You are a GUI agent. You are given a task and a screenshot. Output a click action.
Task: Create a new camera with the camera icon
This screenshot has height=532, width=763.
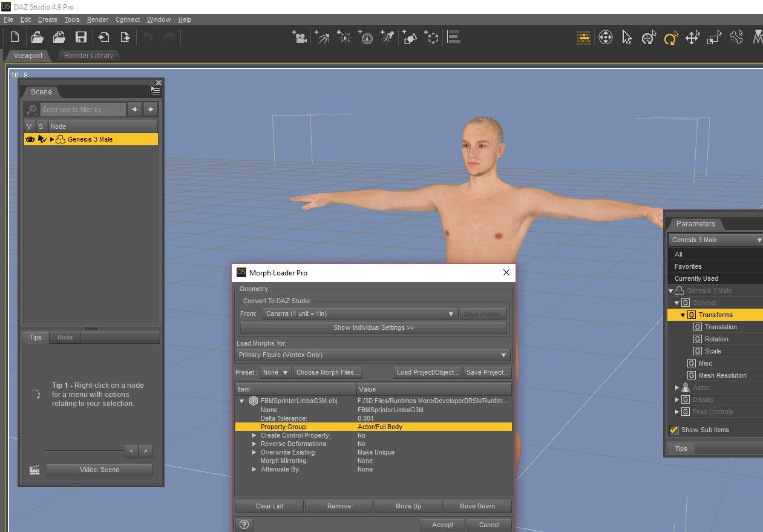300,38
